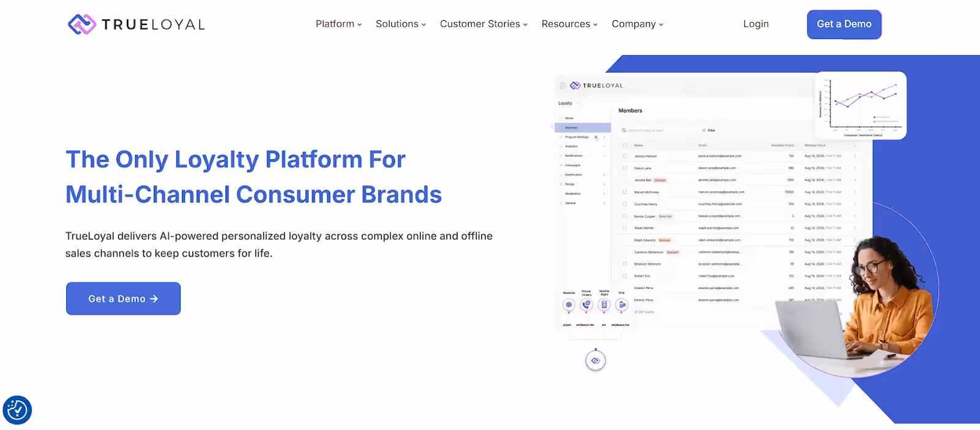The width and height of the screenshot is (980, 430).
Task: Click the name Cameron Williamson in table
Action: click(649, 252)
